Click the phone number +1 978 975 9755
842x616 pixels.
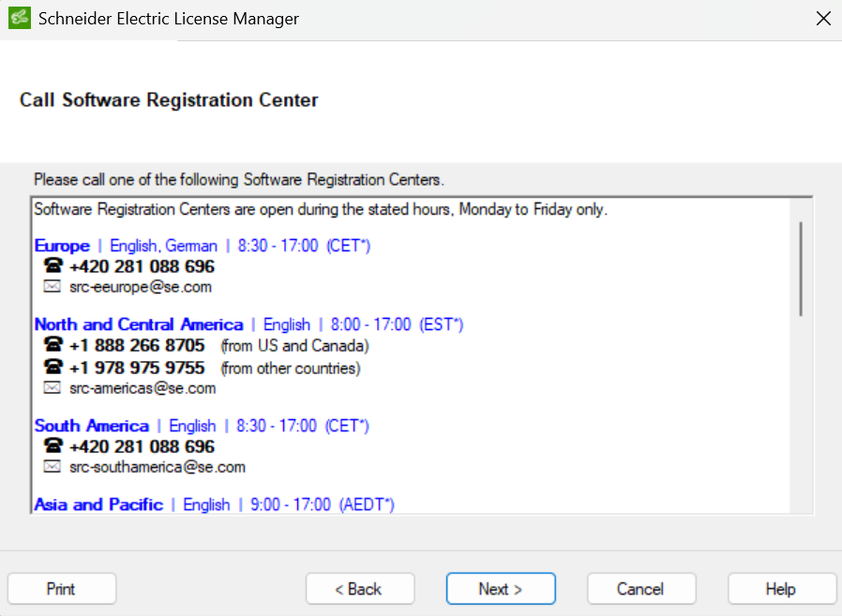(137, 368)
